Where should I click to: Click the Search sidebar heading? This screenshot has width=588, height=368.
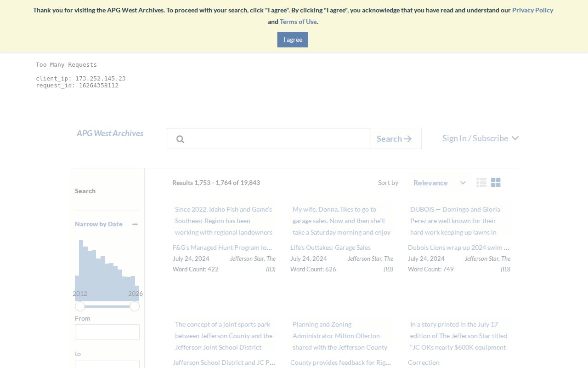click(x=85, y=191)
